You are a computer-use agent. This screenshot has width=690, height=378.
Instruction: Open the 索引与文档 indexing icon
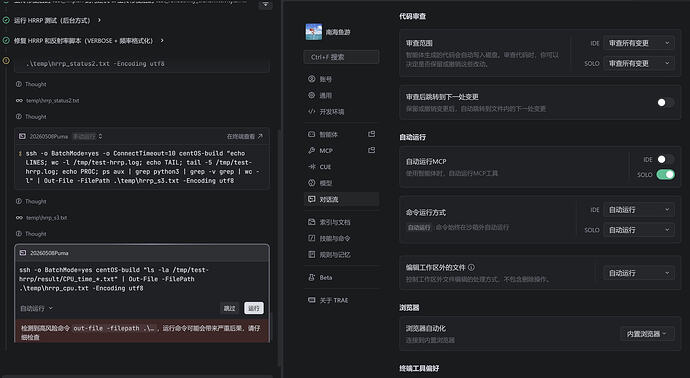point(312,222)
